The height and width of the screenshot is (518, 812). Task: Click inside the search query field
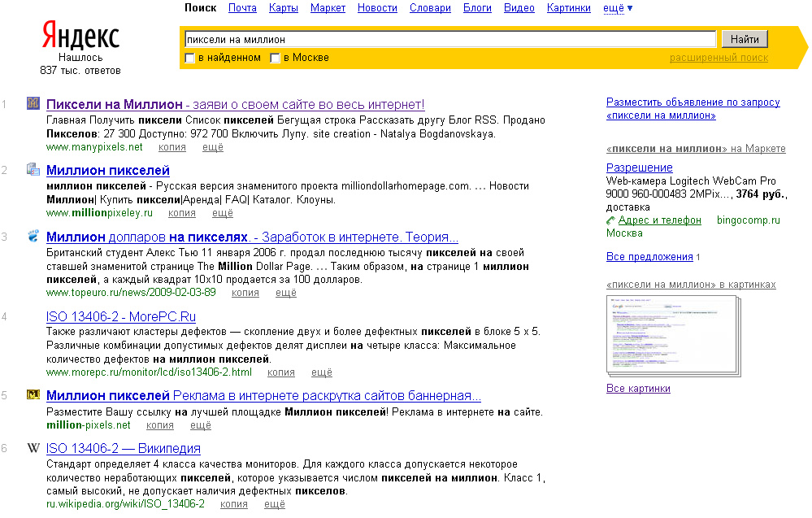click(450, 39)
